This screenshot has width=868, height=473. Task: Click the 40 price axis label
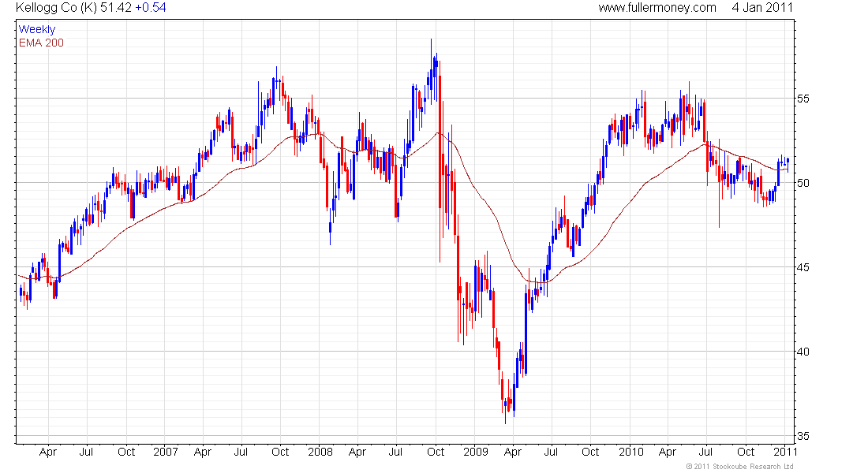tap(803, 352)
